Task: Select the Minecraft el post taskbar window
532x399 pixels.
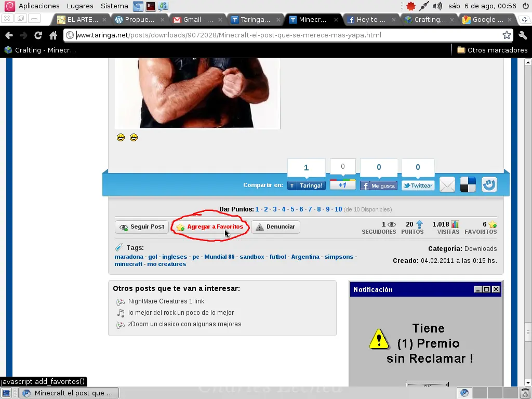Action: click(69, 393)
